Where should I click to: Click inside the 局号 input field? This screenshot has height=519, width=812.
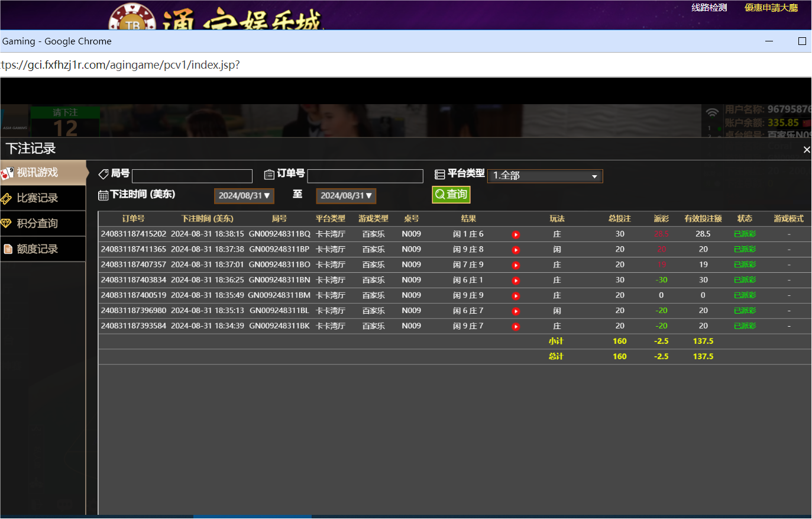tap(192, 176)
